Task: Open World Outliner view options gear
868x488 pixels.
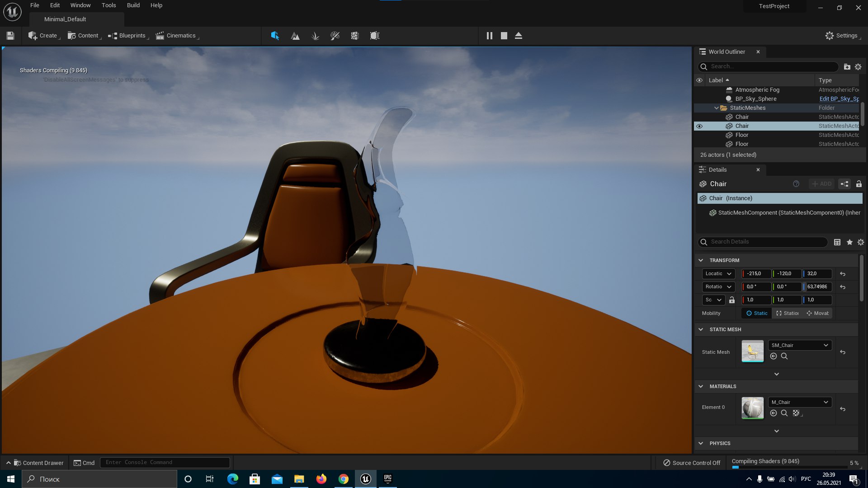Action: 858,66
